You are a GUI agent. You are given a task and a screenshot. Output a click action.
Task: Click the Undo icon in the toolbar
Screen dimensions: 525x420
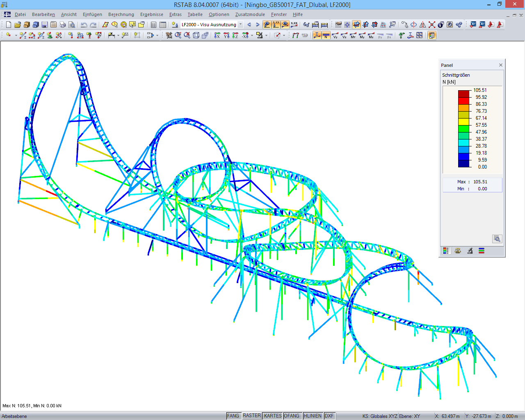point(84,25)
